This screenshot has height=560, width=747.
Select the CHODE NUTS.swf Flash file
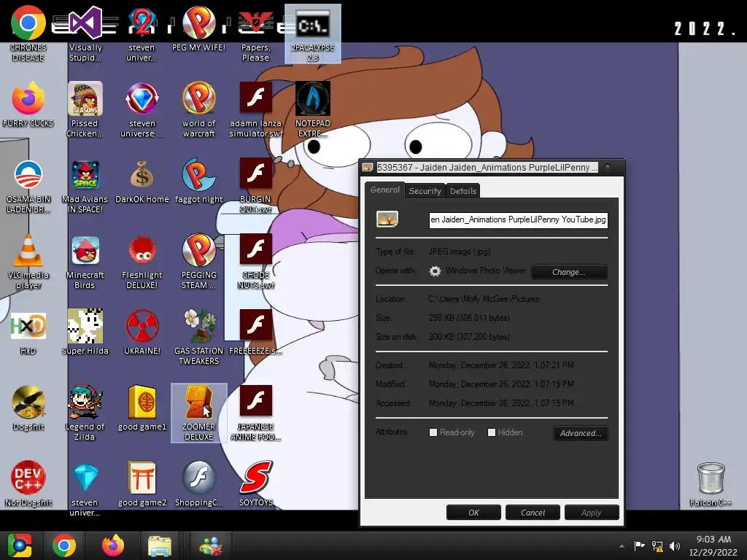[x=255, y=262]
